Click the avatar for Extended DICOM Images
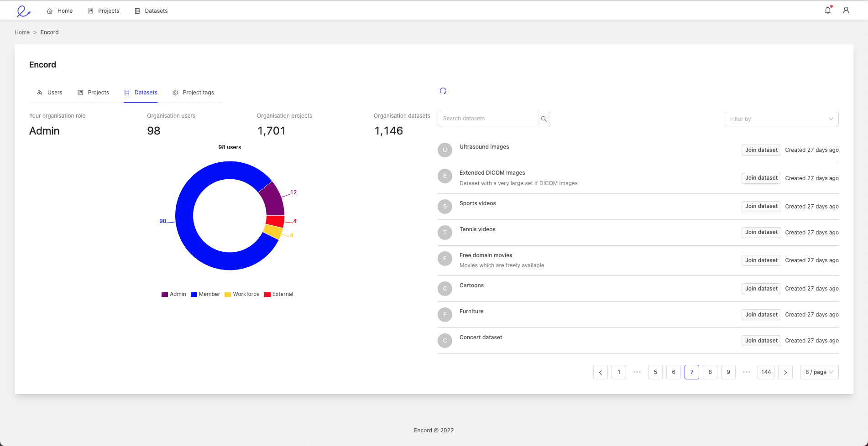 tap(445, 176)
